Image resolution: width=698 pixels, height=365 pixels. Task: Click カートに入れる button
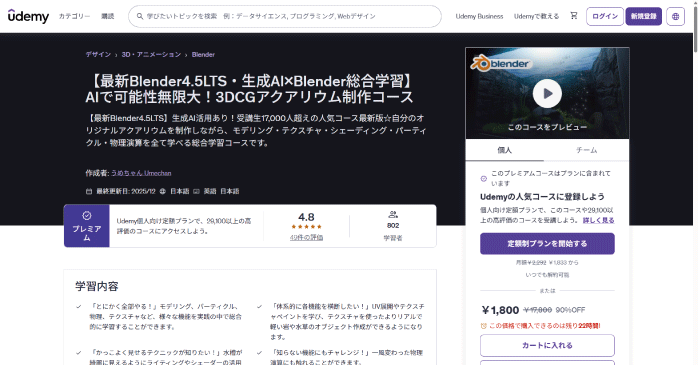547,345
